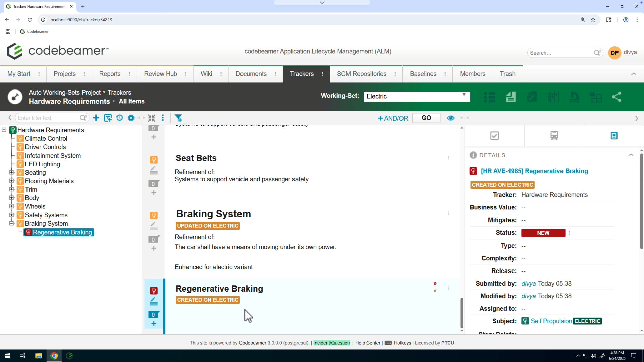Open tree settings gear icon

tap(131, 118)
